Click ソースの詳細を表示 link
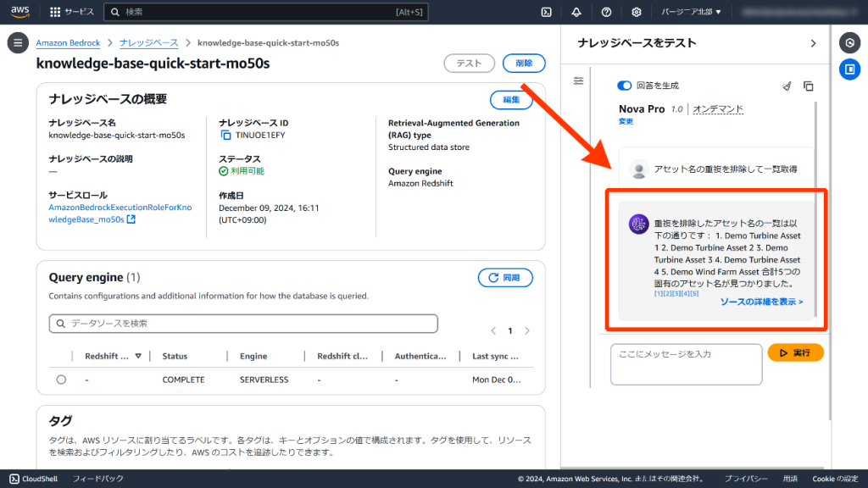The width and height of the screenshot is (868, 488). pos(761,302)
